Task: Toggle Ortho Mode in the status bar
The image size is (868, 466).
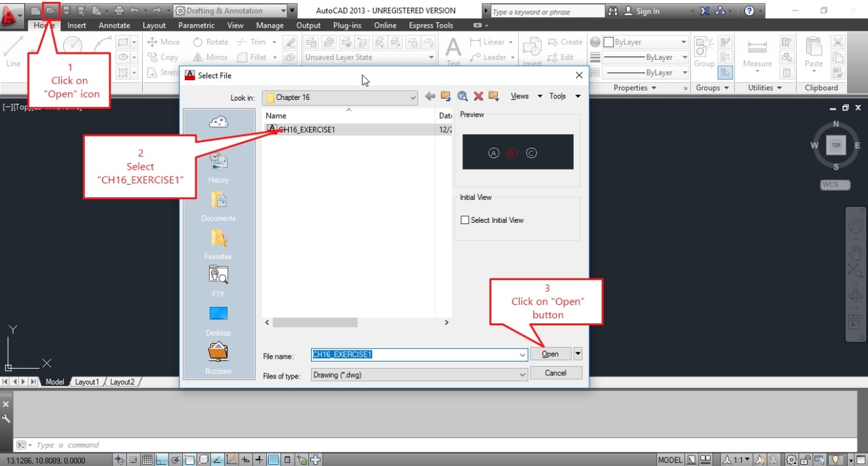Action: 161,460
